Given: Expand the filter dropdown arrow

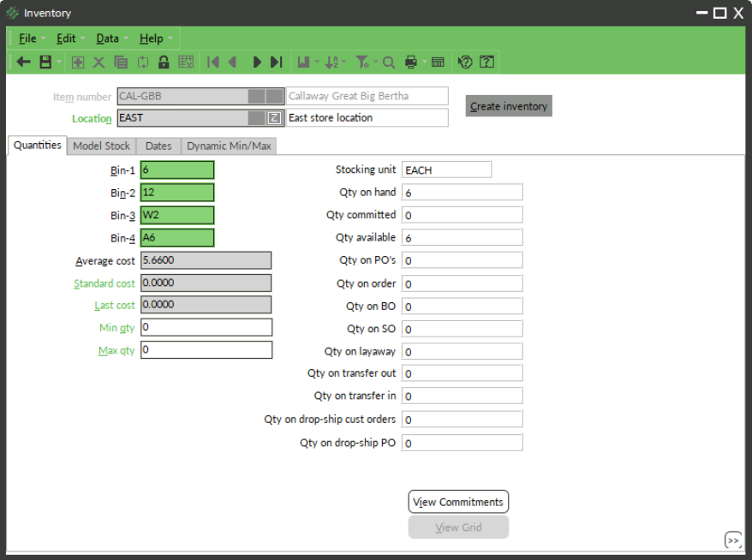Looking at the screenshot, I should tap(375, 62).
